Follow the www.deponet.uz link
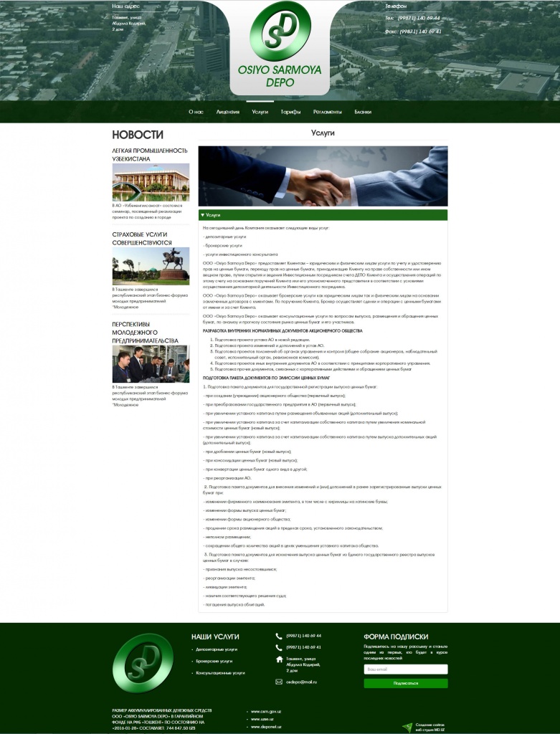The width and height of the screenshot is (560, 734). tap(265, 727)
